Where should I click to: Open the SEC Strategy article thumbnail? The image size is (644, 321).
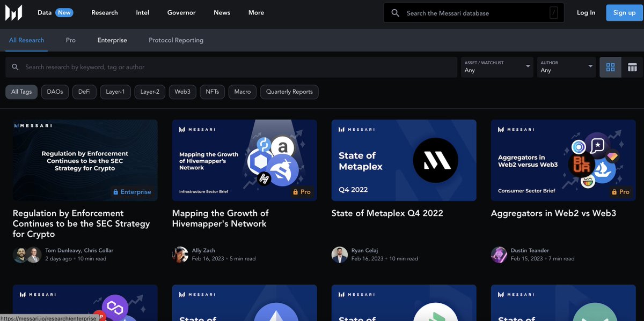click(x=85, y=160)
